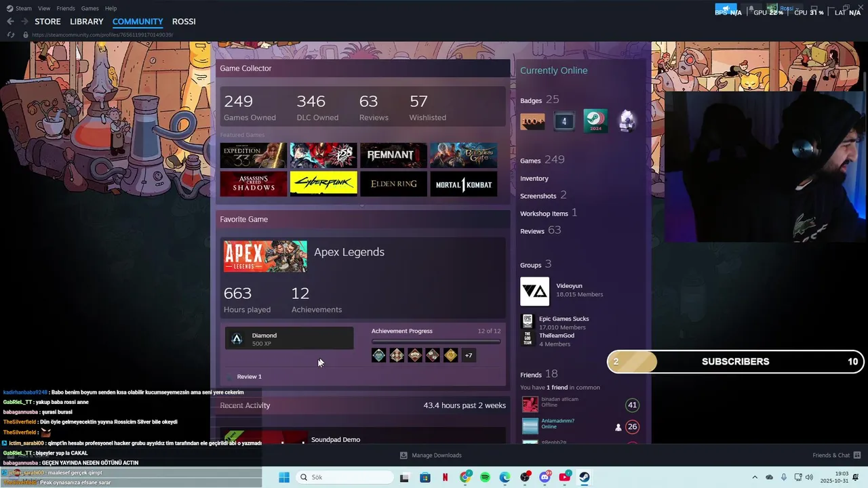Viewport: 868px width, 488px height.
Task: Open Microsoft Store from the taskbar
Action: (x=425, y=477)
